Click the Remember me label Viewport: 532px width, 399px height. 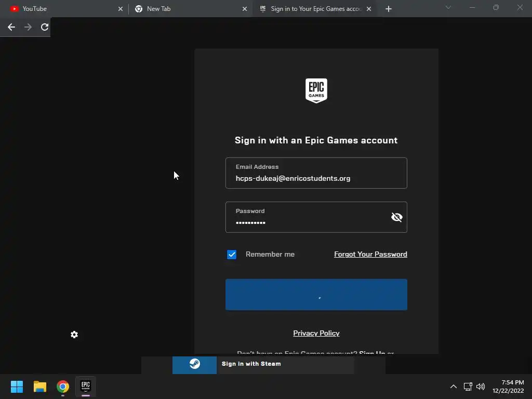tap(270, 254)
